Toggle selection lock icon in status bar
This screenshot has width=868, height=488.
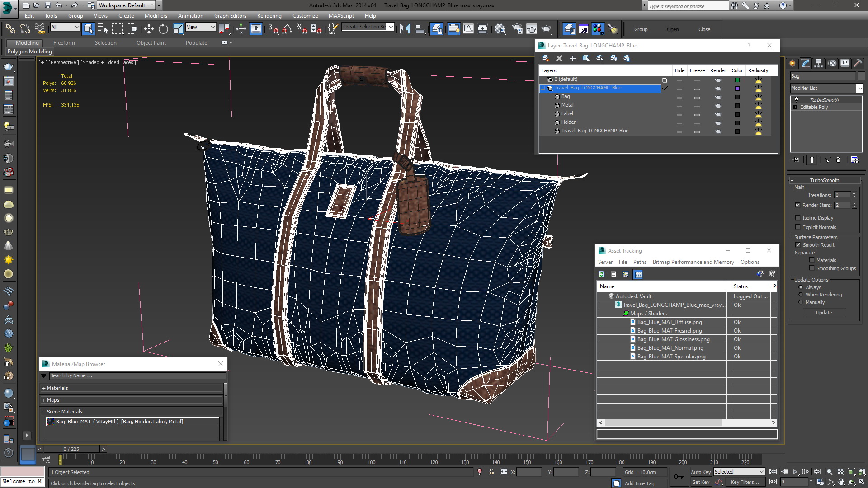click(x=491, y=472)
